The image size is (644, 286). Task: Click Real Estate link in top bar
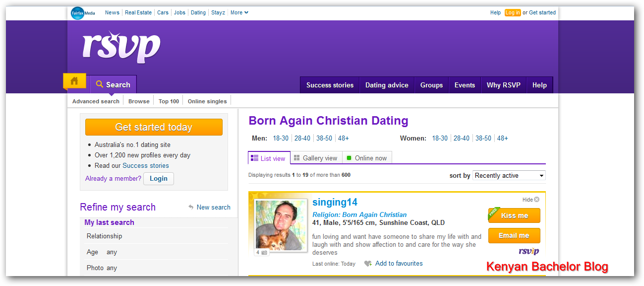[138, 12]
